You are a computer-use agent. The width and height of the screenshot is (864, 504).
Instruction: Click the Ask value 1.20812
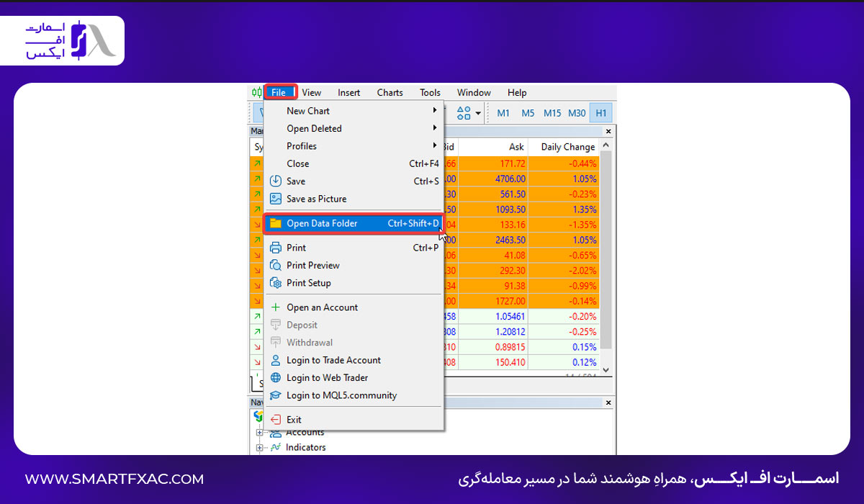(x=510, y=332)
